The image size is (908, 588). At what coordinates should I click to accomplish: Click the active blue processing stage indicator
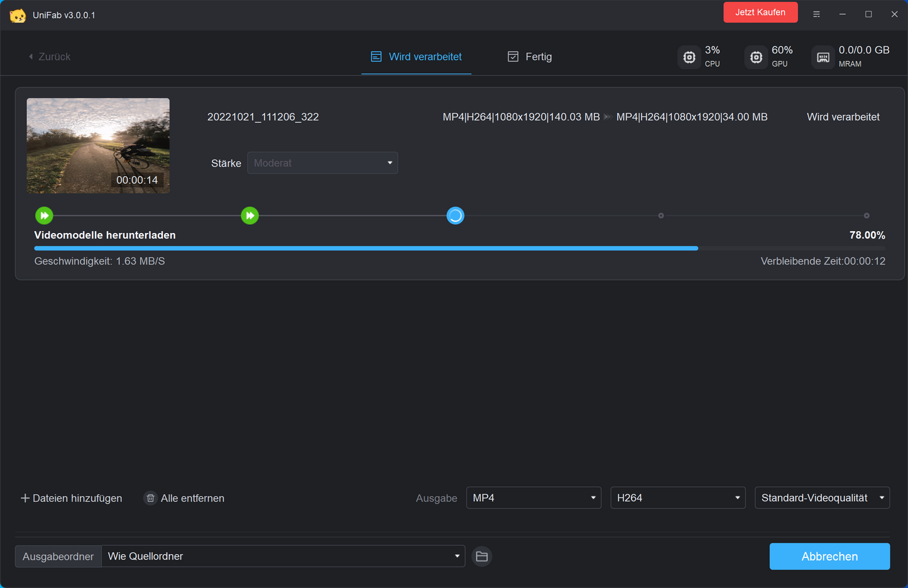(455, 215)
